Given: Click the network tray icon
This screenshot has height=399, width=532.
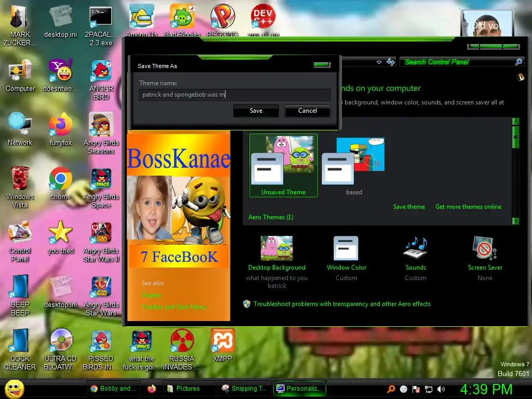Looking at the screenshot, I should (x=429, y=389).
